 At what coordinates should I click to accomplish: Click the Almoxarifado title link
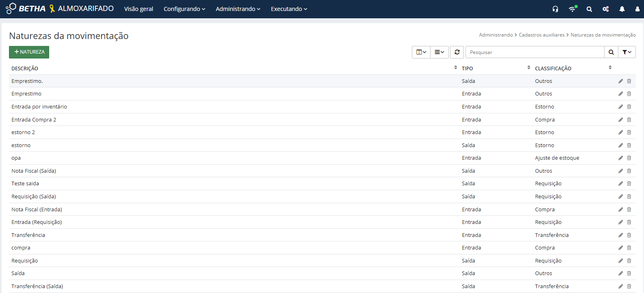[x=86, y=9]
